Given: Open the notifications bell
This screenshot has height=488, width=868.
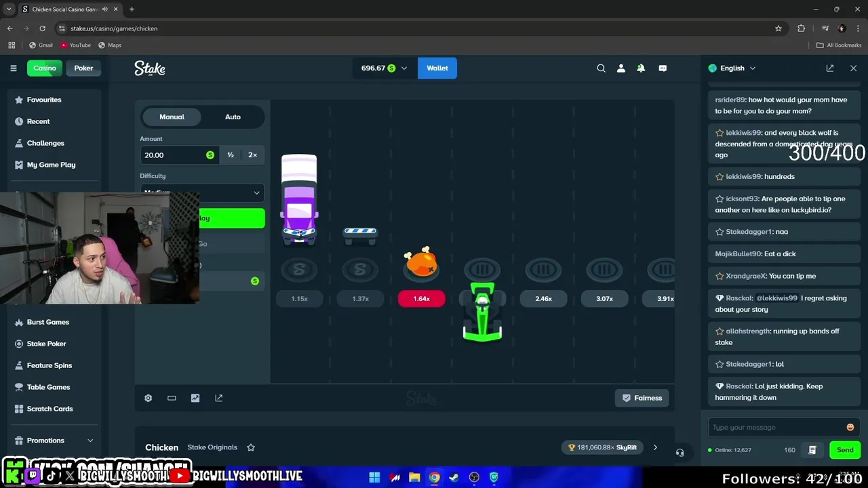Looking at the screenshot, I should [641, 68].
